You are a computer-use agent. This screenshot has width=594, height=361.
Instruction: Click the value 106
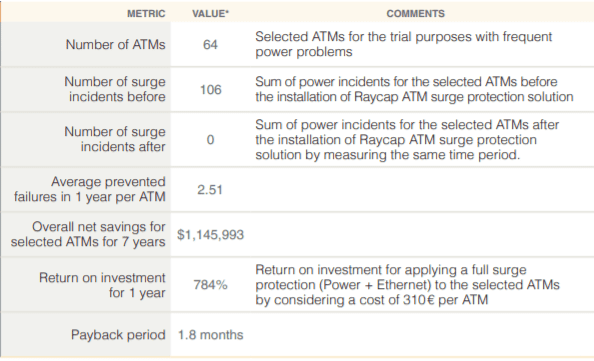(x=210, y=90)
